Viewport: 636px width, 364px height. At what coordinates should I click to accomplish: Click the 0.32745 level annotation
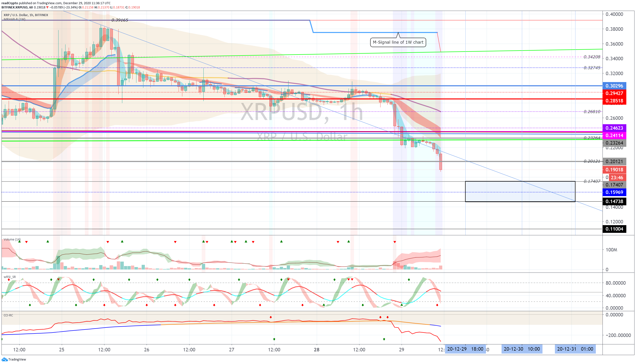tap(592, 68)
